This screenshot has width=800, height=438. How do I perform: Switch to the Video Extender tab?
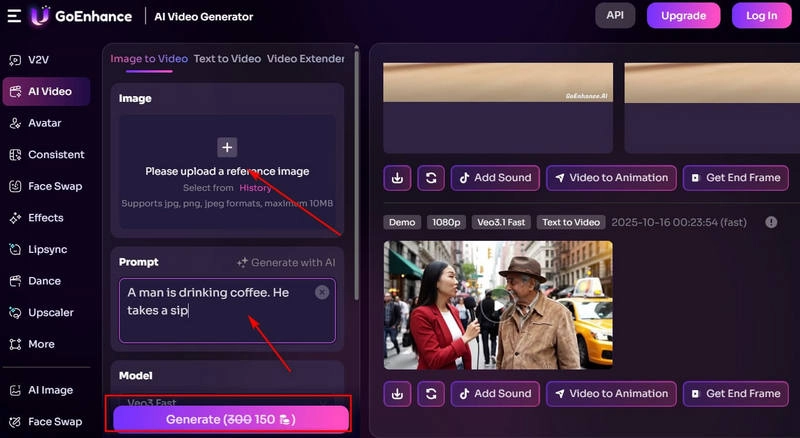pyautogui.click(x=306, y=59)
